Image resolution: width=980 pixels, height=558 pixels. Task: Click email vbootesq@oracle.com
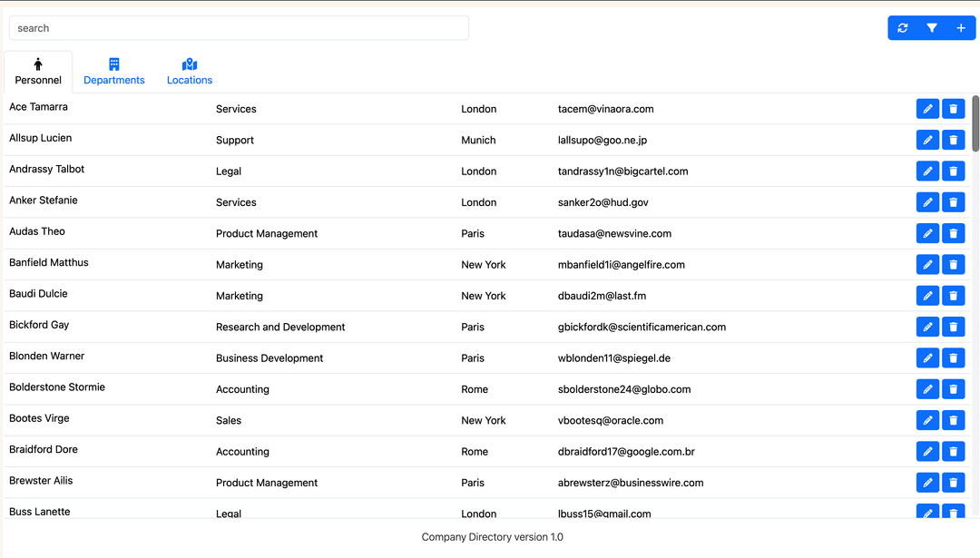click(611, 420)
